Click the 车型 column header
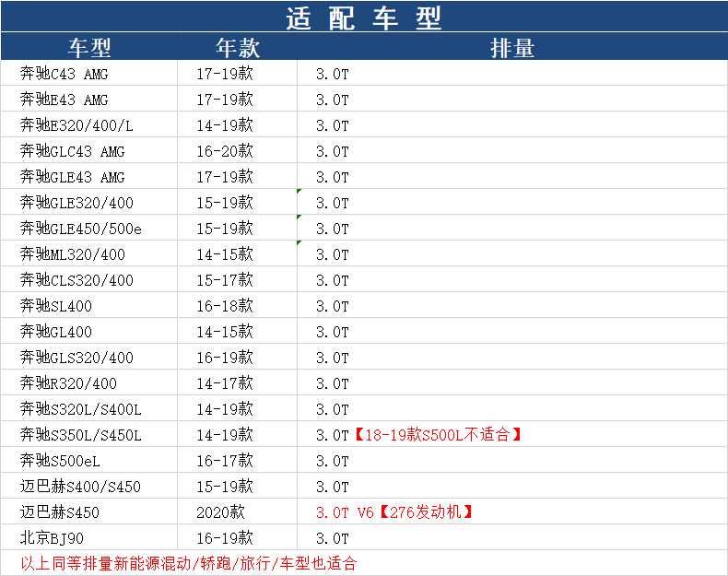Screen dimensions: 728x576 (89, 48)
